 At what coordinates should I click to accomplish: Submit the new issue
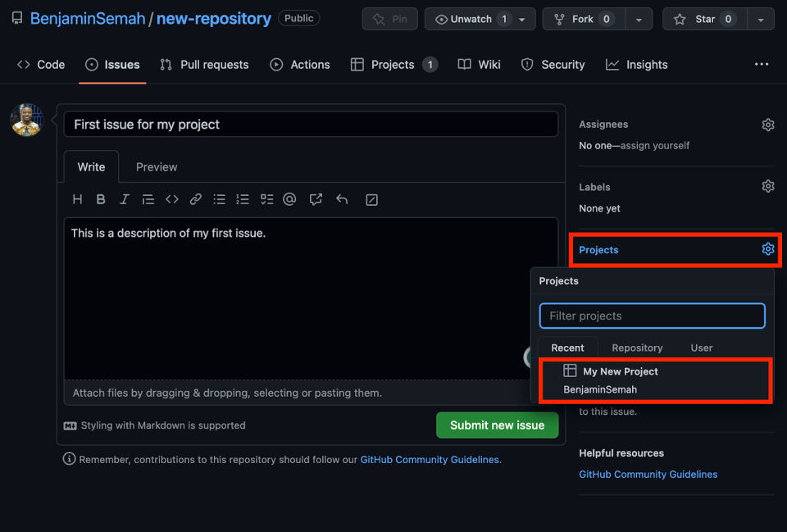[498, 425]
